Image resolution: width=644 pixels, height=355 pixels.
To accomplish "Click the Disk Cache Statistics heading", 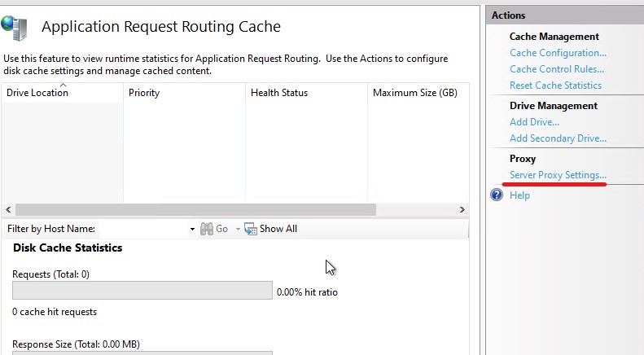I will [x=68, y=248].
